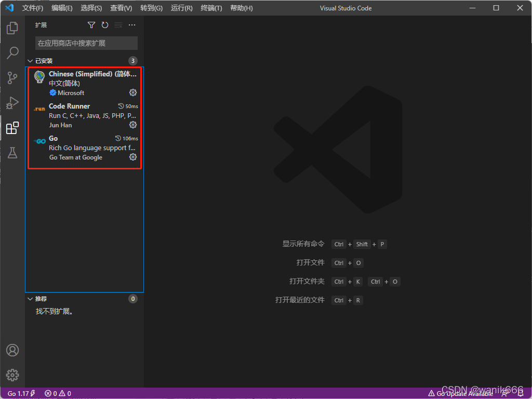This screenshot has width=532, height=399.
Task: Click the clear extensions search results icon
Action: [x=118, y=25]
